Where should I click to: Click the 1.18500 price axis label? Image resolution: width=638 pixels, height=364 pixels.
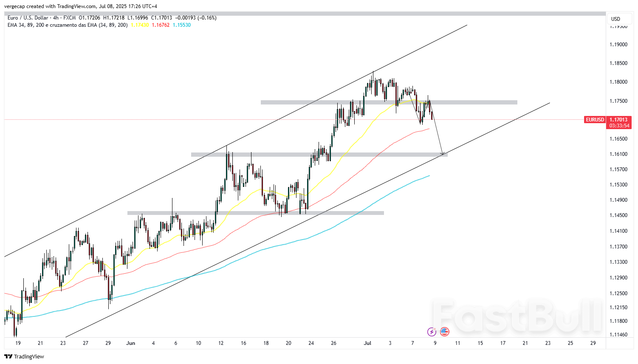click(618, 63)
